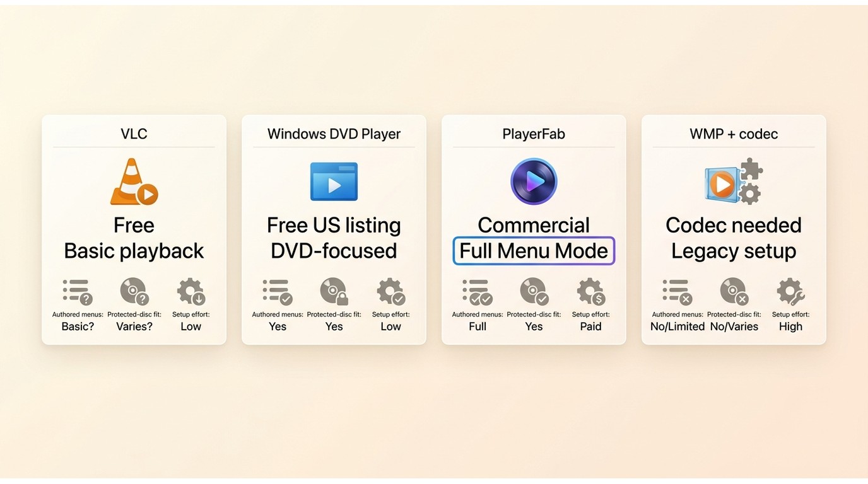Click the Windows DVD Player card title

(334, 134)
